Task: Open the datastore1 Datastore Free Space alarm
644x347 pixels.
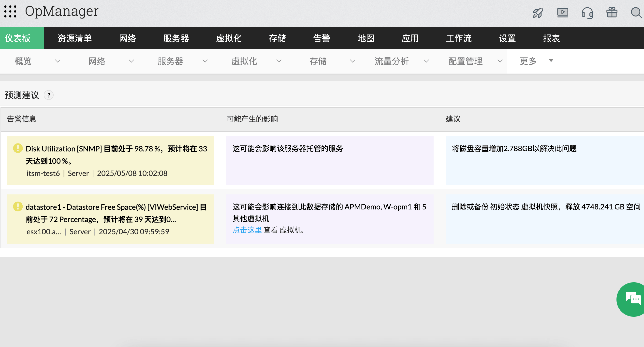Action: [x=116, y=213]
